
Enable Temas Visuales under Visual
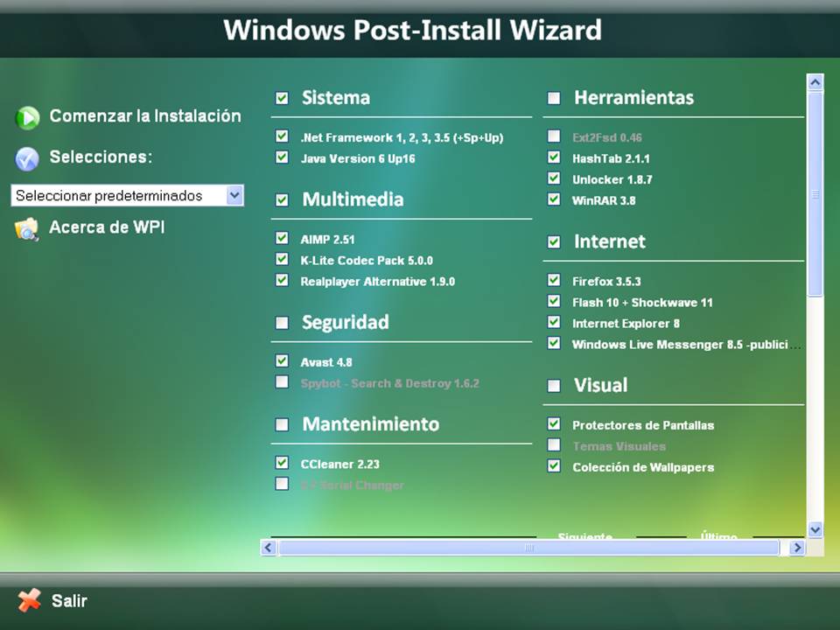(x=554, y=446)
